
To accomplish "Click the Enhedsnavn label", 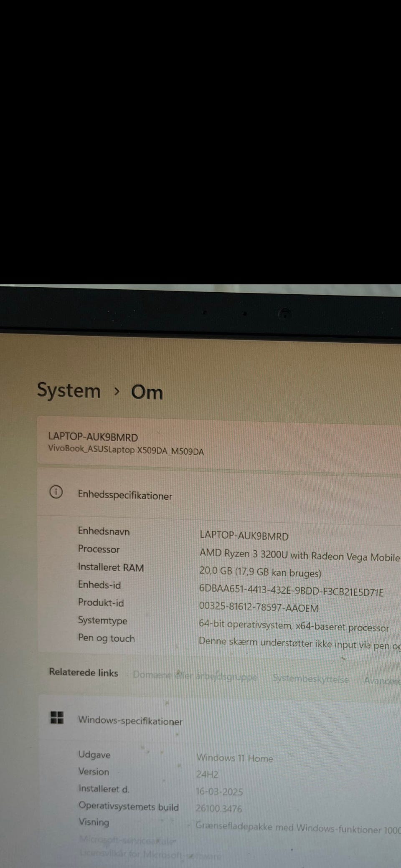I will click(104, 531).
